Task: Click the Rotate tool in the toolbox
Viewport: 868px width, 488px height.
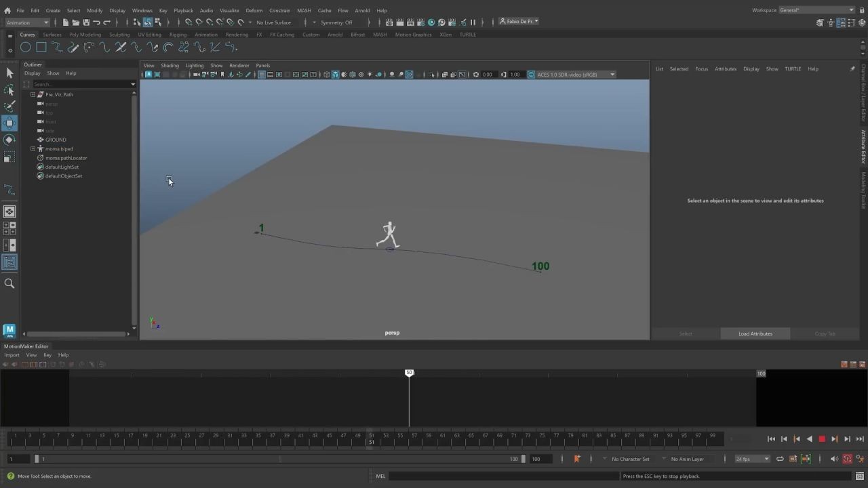Action: 9,140
